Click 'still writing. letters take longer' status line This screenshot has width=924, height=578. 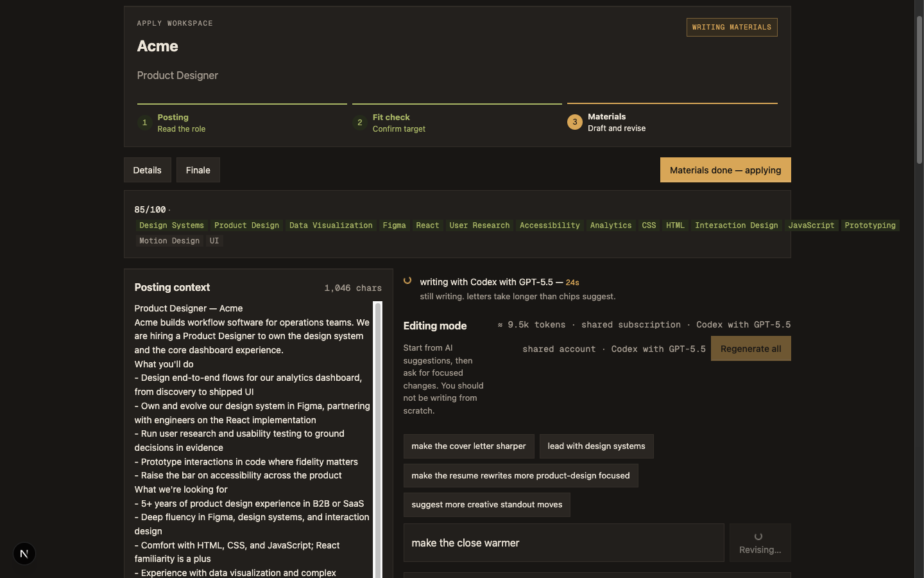click(518, 297)
